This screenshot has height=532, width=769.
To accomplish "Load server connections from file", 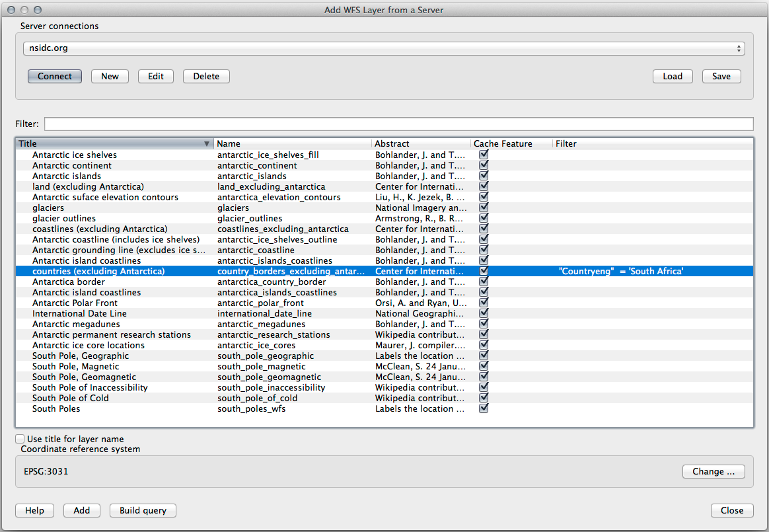I will [673, 76].
